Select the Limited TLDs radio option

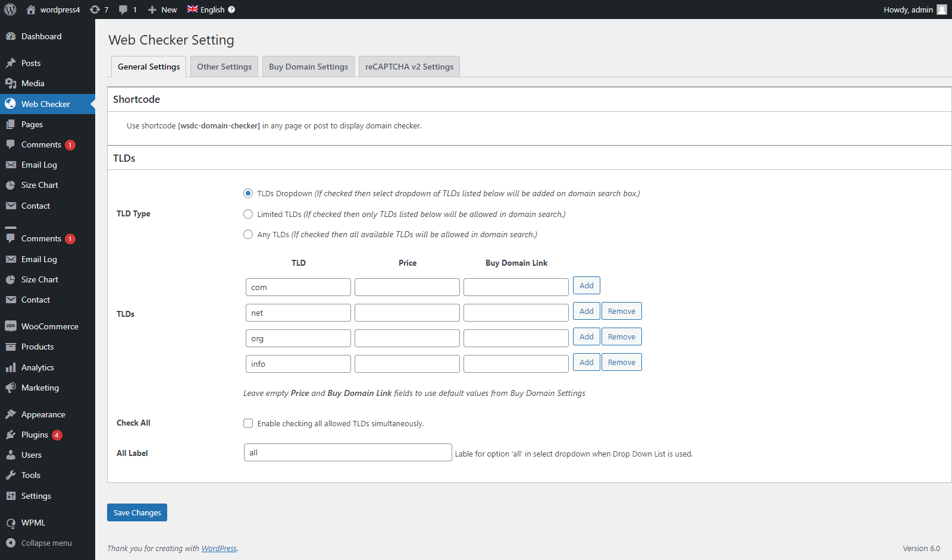click(x=248, y=214)
